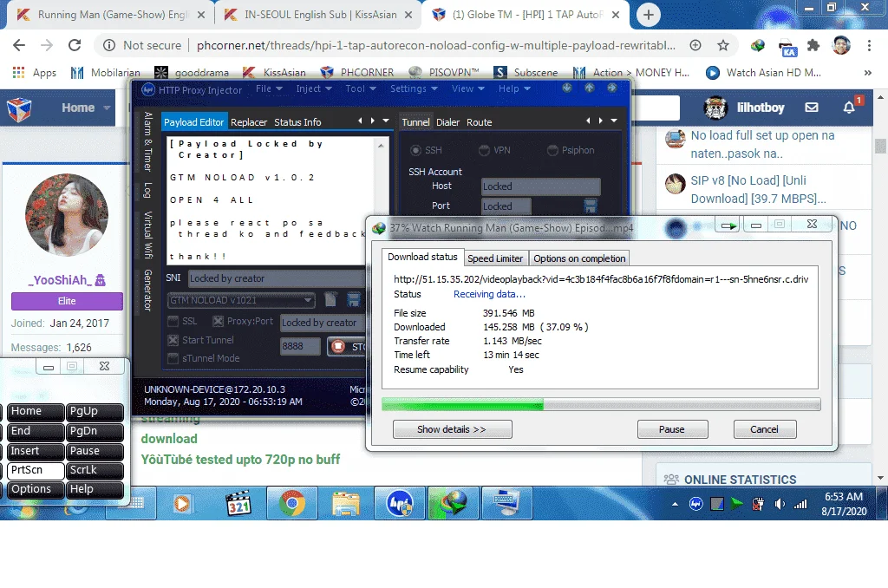Open Internet Download Manager taskbar icon

(453, 503)
